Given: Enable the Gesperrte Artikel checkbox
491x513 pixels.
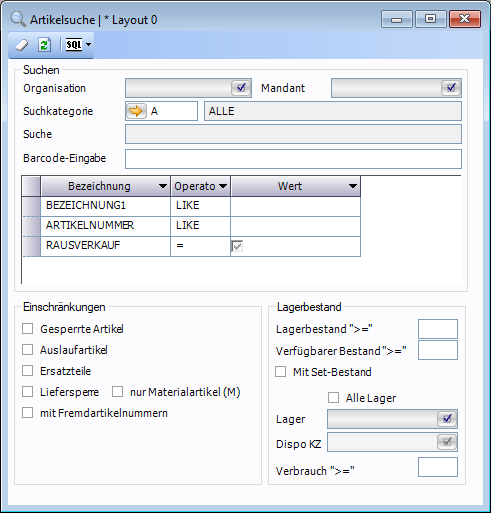Looking at the screenshot, I should (28, 329).
